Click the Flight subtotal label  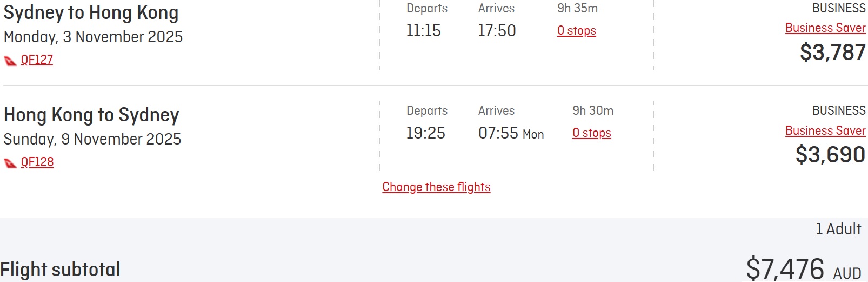(60, 270)
